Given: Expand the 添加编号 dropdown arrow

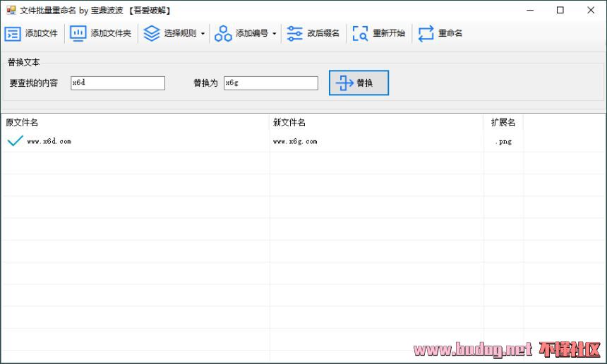Looking at the screenshot, I should click(274, 34).
